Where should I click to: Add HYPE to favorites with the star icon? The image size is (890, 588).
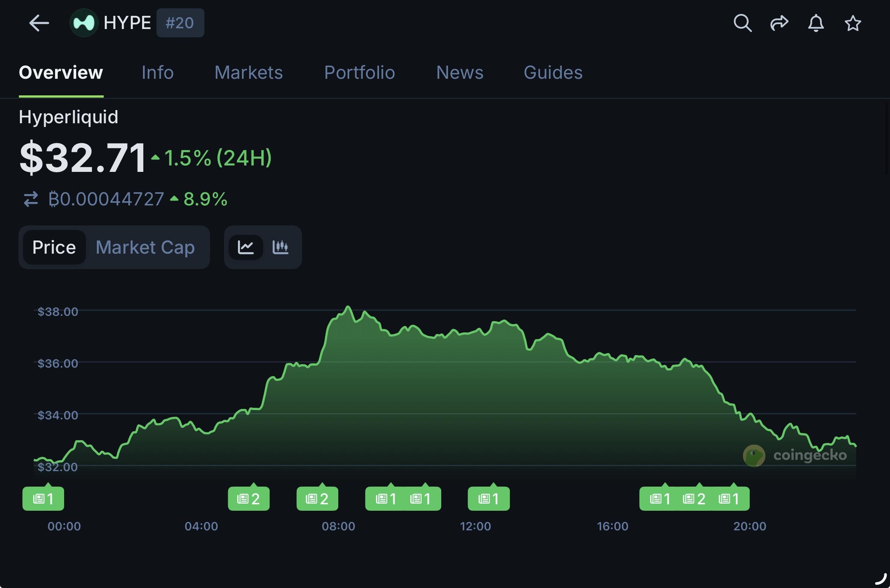pyautogui.click(x=853, y=23)
